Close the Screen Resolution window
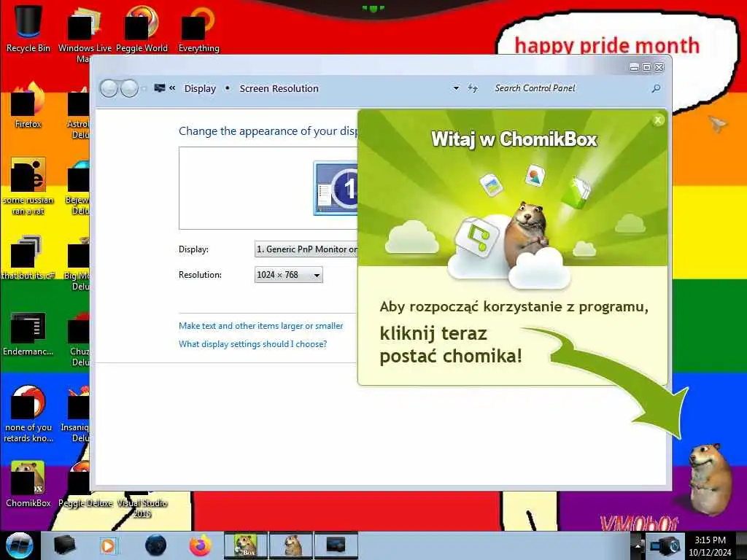The width and height of the screenshot is (747, 560). click(659, 68)
